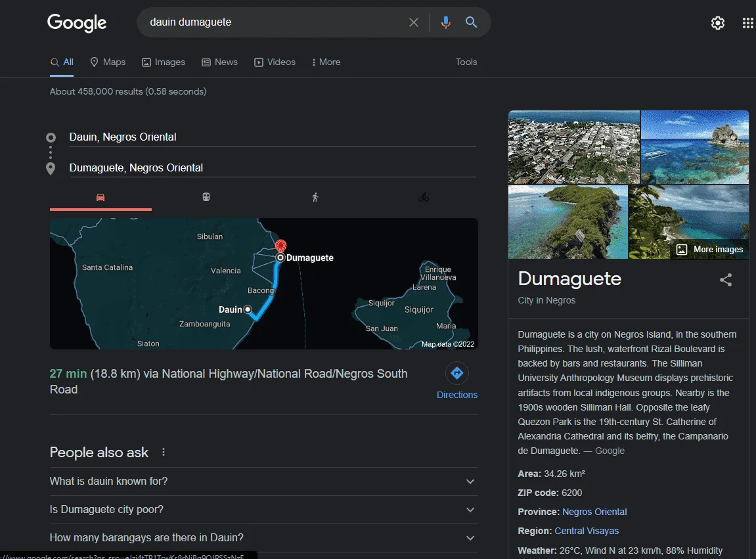Click the Directions link
The width and height of the screenshot is (756, 559).
pyautogui.click(x=457, y=395)
